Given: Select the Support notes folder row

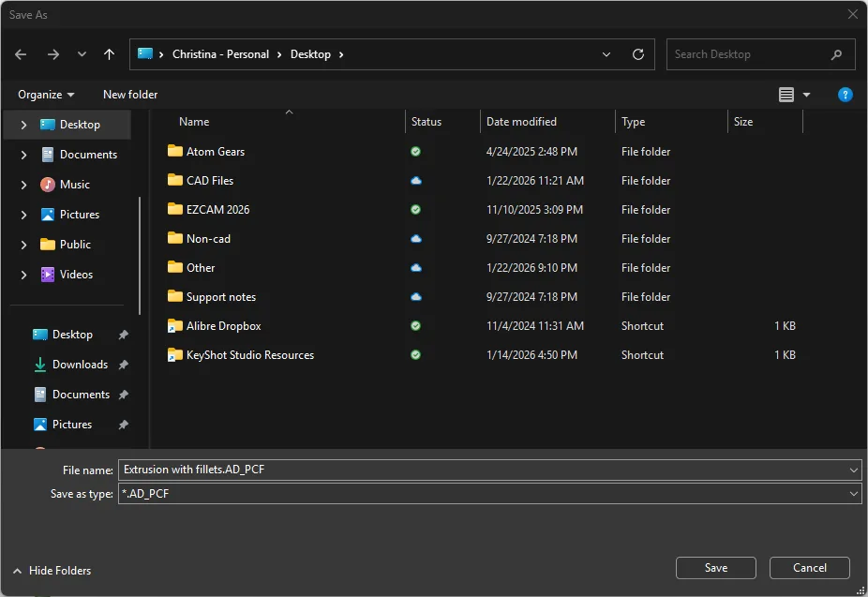Looking at the screenshot, I should click(481, 297).
